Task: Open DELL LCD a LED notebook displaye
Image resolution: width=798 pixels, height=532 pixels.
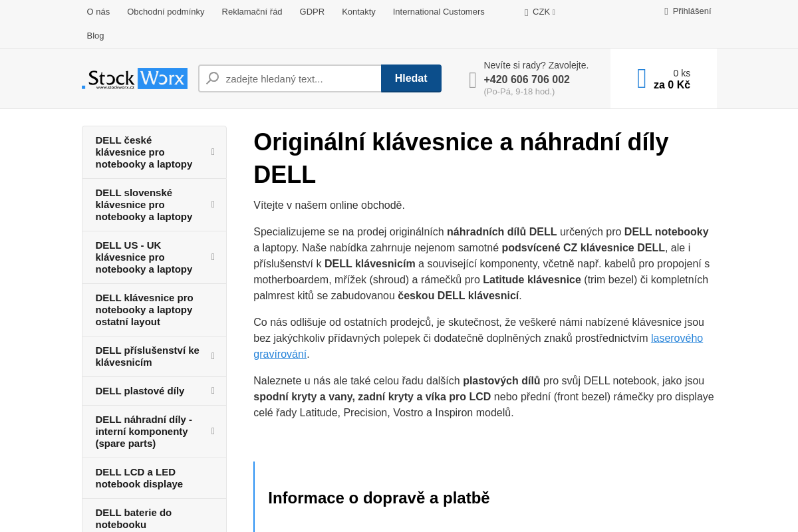Action: tap(139, 478)
